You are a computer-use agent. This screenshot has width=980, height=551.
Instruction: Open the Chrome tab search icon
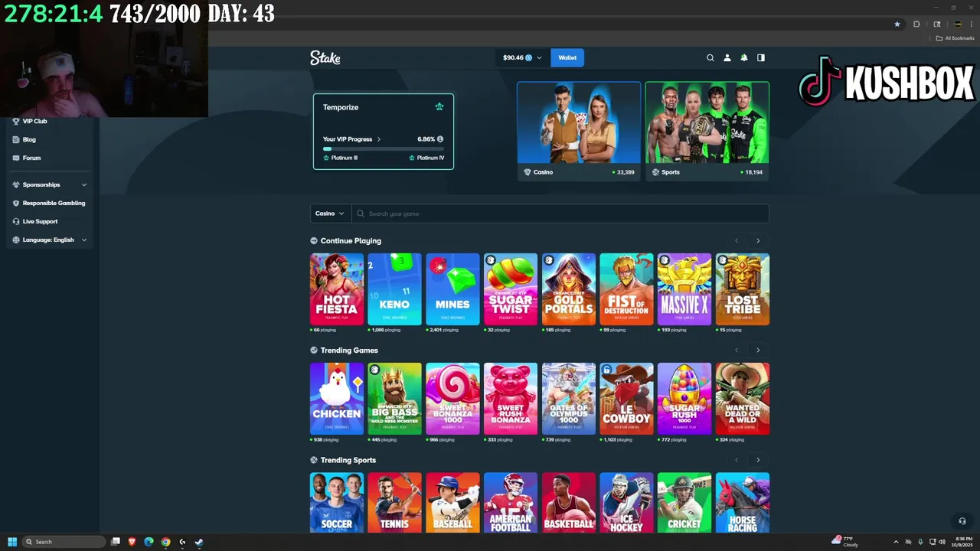click(936, 24)
